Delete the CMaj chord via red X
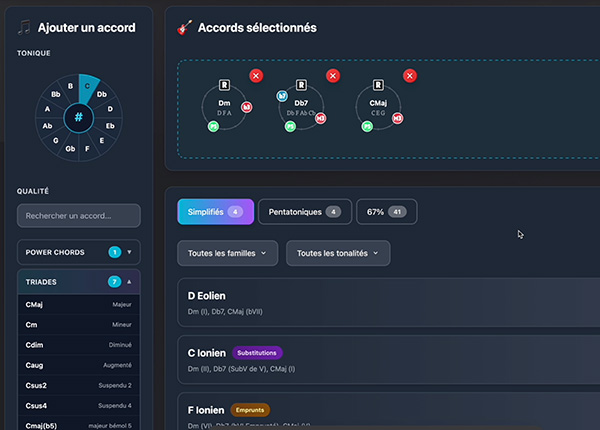Viewport: 600px width, 430px height. 410,76
